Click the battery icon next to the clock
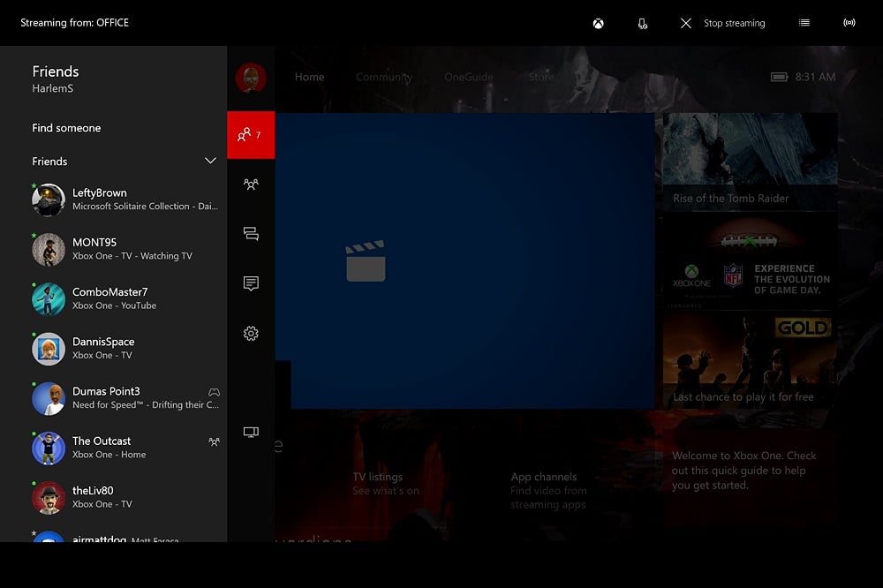Screen dimensions: 883x588 [779, 77]
